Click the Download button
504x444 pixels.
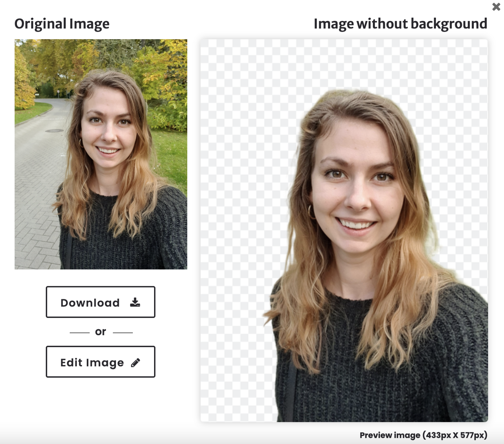coord(100,302)
